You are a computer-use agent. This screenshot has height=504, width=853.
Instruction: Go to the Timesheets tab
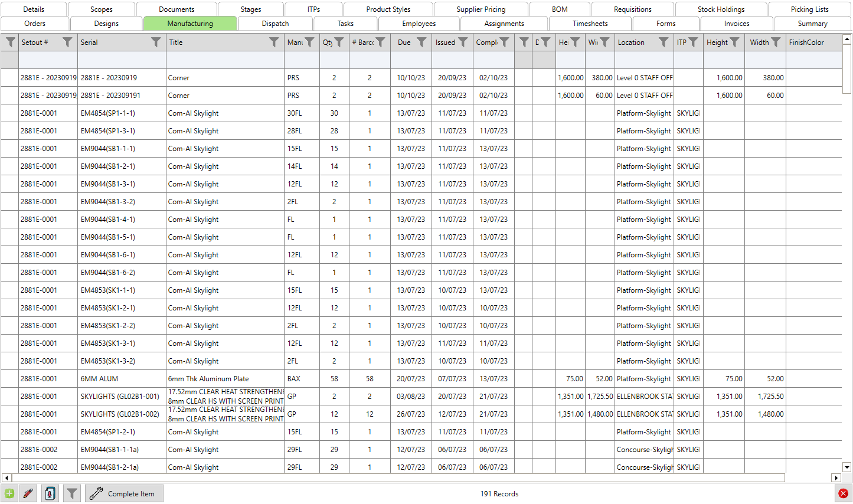click(590, 24)
